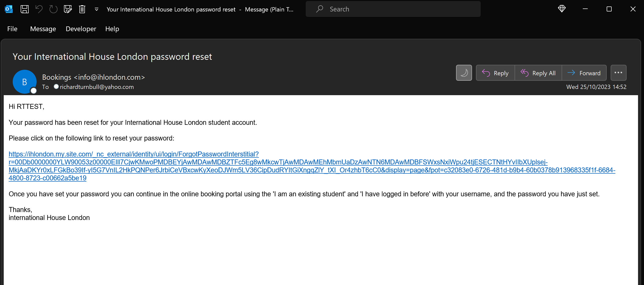644x285 pixels.
Task: Toggle dark mode moon button
Action: pyautogui.click(x=464, y=73)
